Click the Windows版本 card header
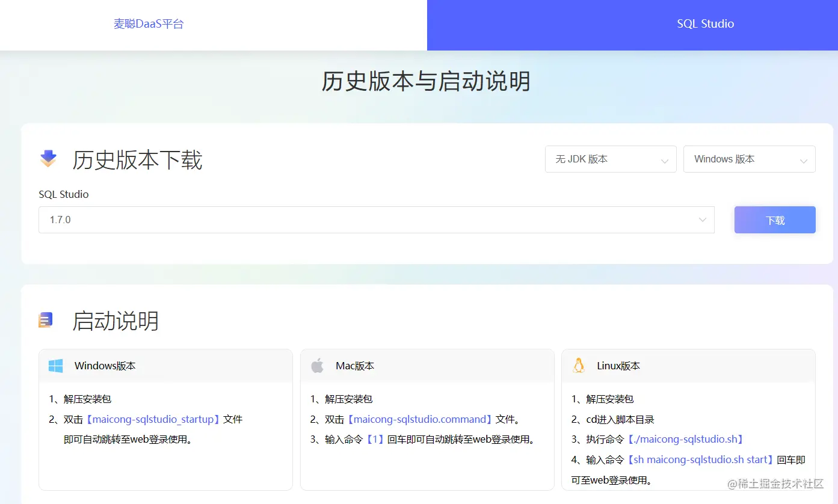Image resolution: width=838 pixels, height=504 pixels. click(x=165, y=366)
